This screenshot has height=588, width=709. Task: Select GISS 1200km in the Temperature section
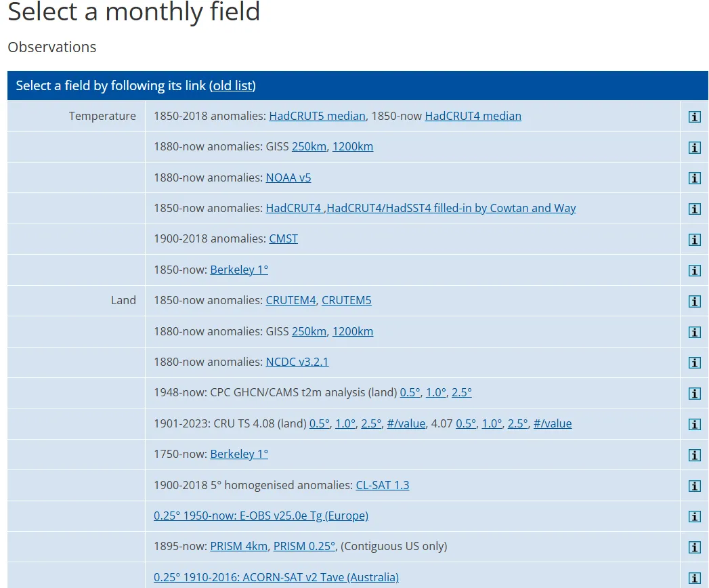tap(353, 146)
